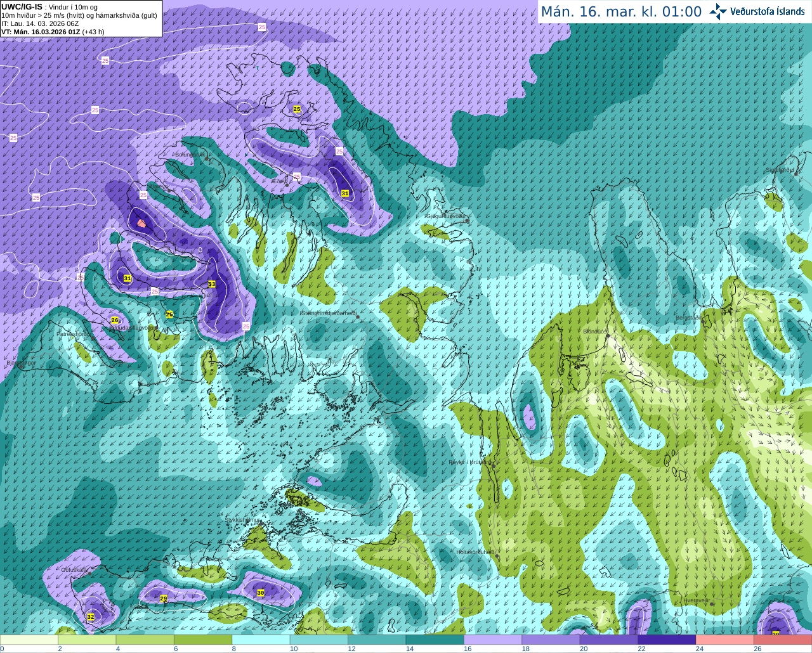Click the 18–20 m/s purple legend swatch
The height and width of the screenshot is (653, 812).
551,640
